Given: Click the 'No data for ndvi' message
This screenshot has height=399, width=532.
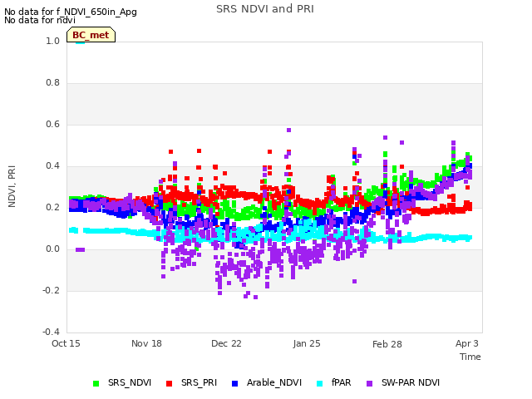Looking at the screenshot, I should 40,20.
